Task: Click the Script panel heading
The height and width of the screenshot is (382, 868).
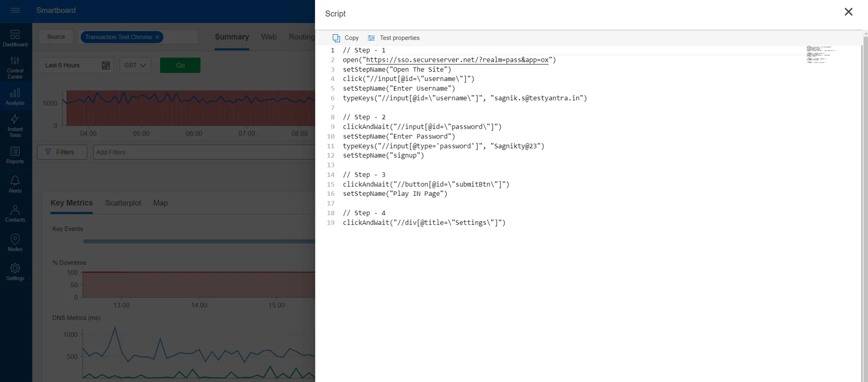Action: [x=335, y=14]
